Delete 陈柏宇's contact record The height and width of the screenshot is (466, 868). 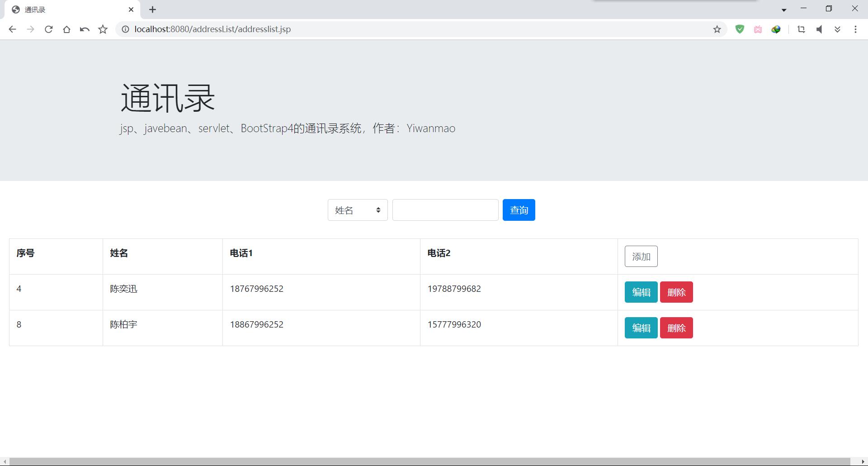[x=676, y=328]
